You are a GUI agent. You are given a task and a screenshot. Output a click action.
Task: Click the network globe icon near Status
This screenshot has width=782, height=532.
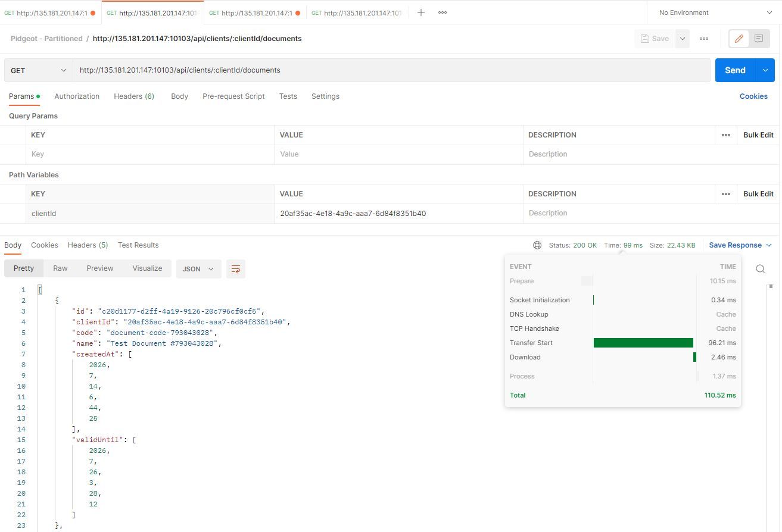537,245
